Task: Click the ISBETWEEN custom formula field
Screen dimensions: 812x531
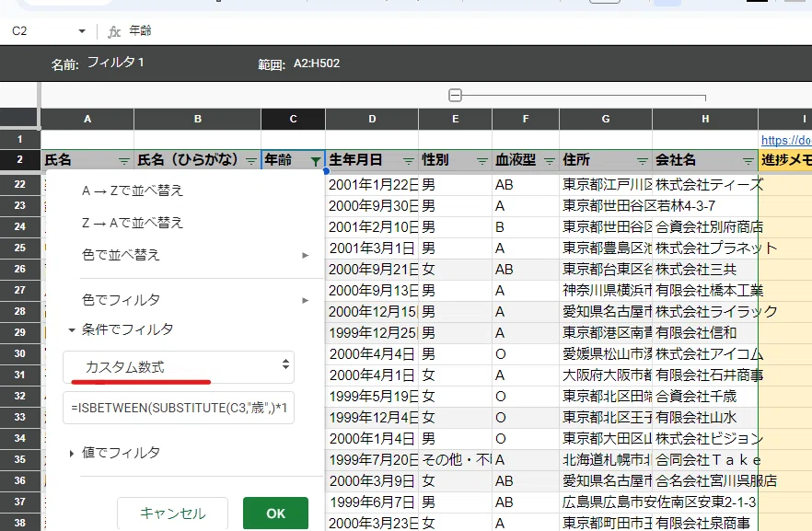Action: 179,408
